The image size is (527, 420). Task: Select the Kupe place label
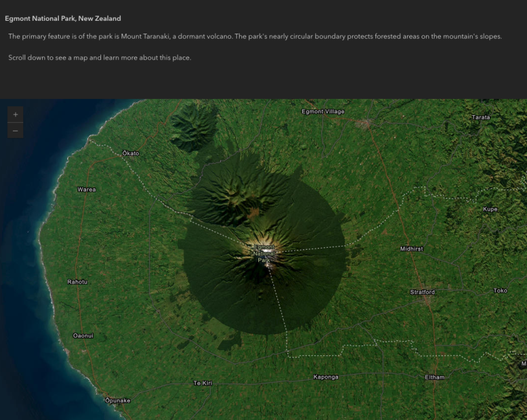click(490, 209)
